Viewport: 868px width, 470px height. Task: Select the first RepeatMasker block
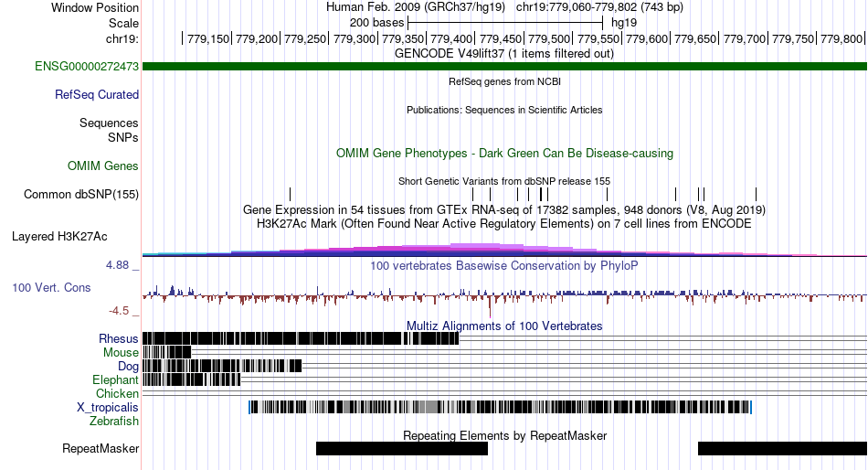[x=402, y=448]
